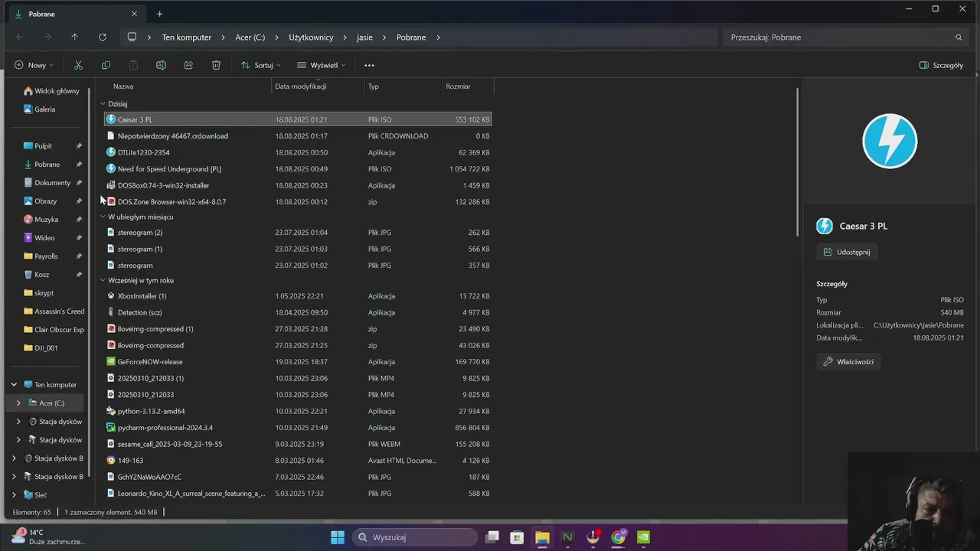This screenshot has height=551, width=980.
Task: Go up one folder level
Action: pos(74,37)
